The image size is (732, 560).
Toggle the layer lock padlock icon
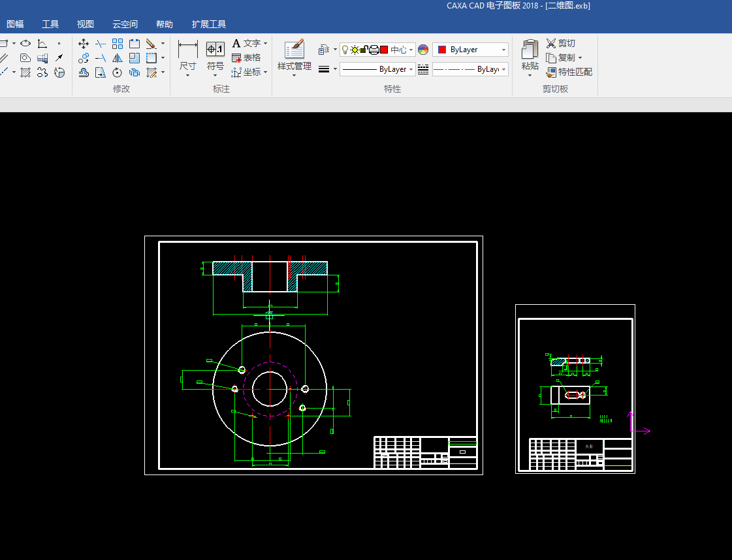(x=364, y=50)
